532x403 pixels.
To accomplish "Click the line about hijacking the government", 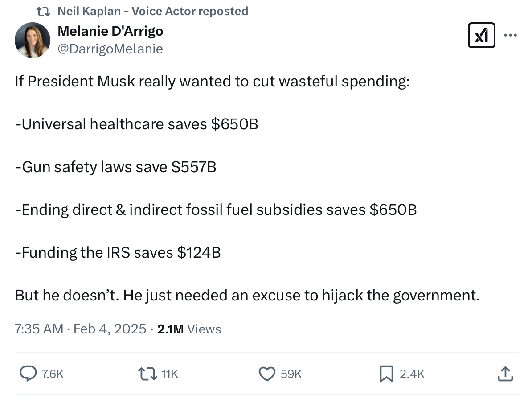I will pyautogui.click(x=247, y=296).
